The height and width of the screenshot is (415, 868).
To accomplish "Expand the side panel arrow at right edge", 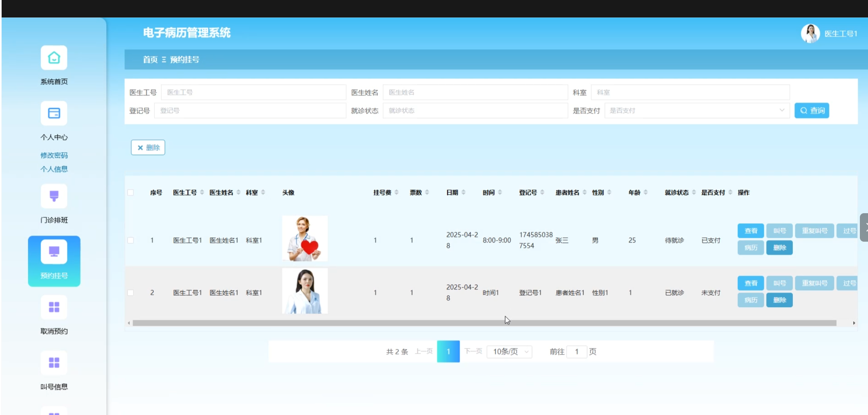I will [x=864, y=227].
